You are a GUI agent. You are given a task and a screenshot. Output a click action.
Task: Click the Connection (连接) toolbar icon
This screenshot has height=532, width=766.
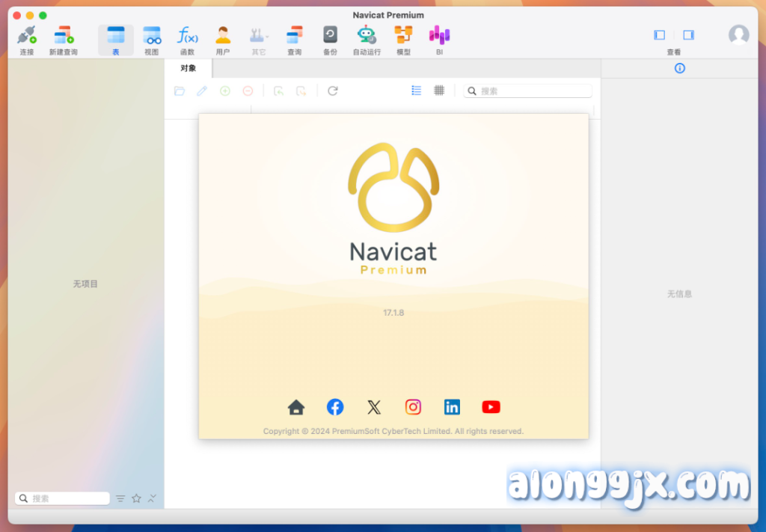[27, 38]
